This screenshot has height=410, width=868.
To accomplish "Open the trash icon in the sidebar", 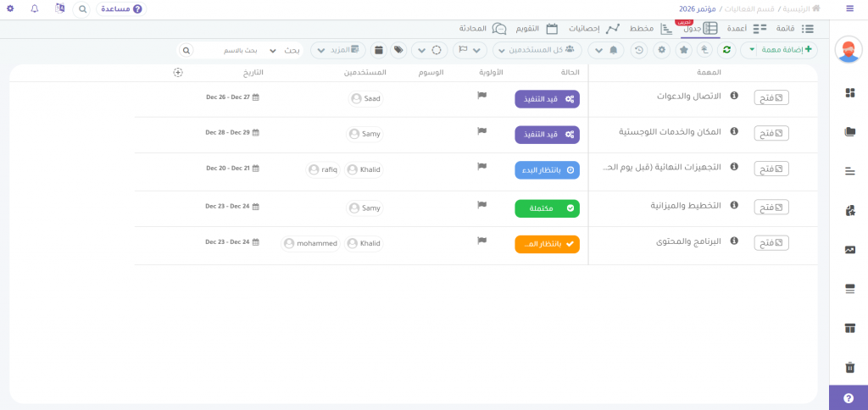I will (849, 367).
